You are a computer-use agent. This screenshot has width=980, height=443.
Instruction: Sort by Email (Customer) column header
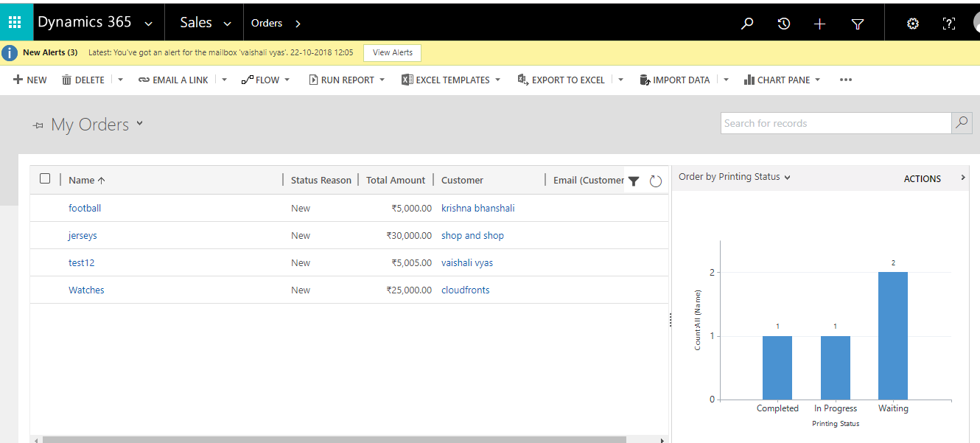(x=589, y=180)
